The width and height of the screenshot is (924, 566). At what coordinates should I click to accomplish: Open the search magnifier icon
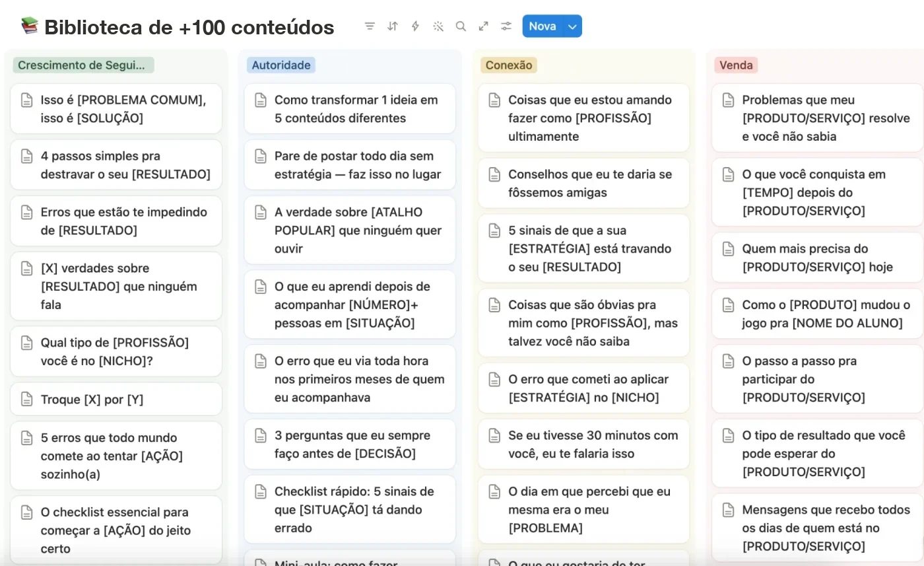point(461,26)
